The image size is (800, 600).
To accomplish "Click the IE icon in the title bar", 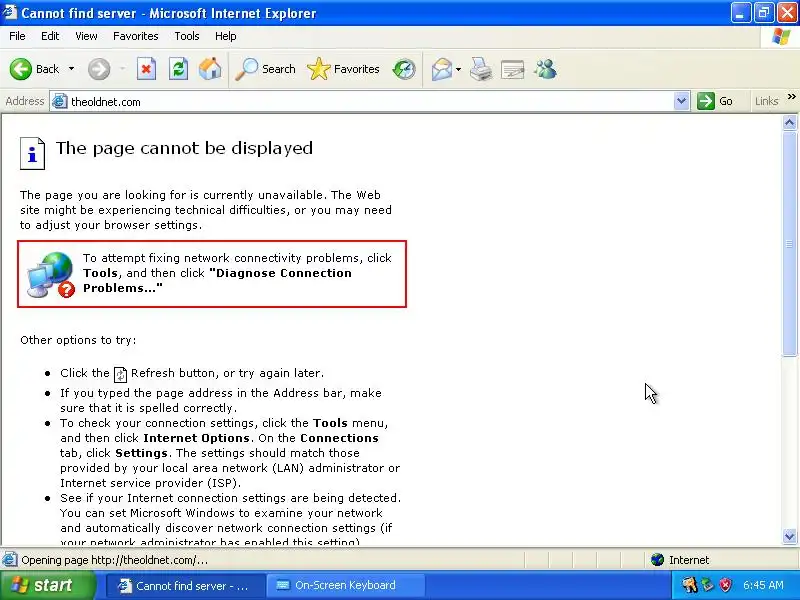I will tap(10, 12).
